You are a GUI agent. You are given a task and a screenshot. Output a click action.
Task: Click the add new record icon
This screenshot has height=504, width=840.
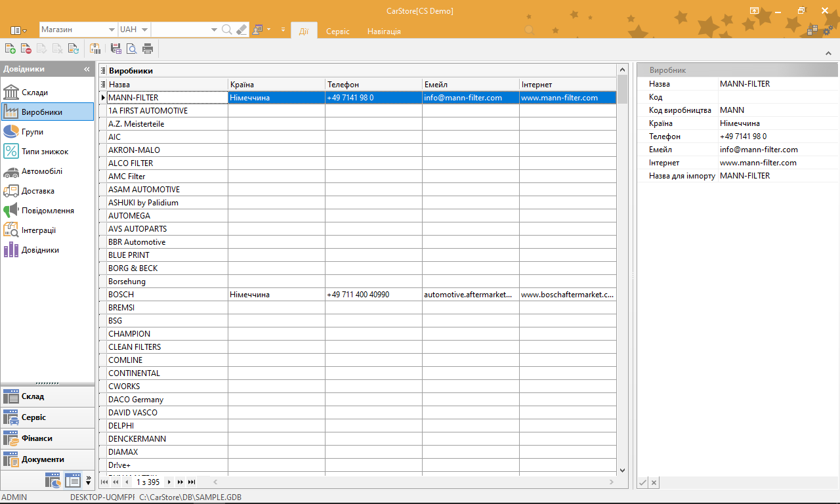click(10, 48)
